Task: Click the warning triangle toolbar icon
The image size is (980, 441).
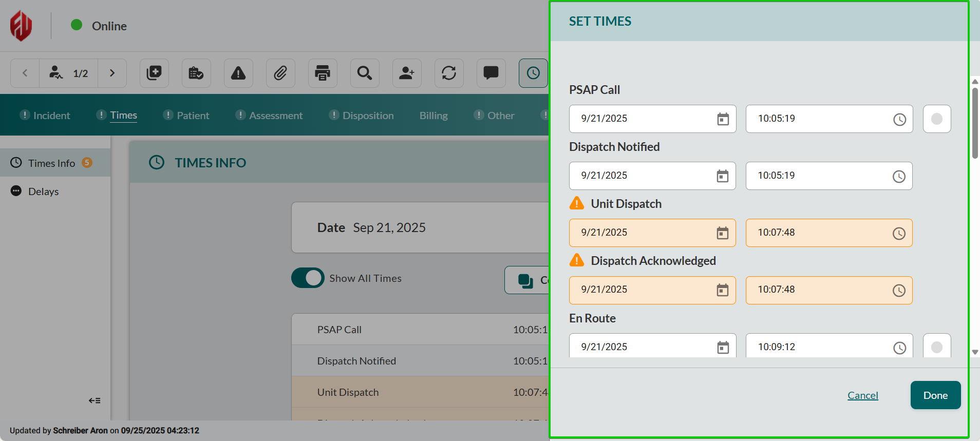Action: (238, 73)
